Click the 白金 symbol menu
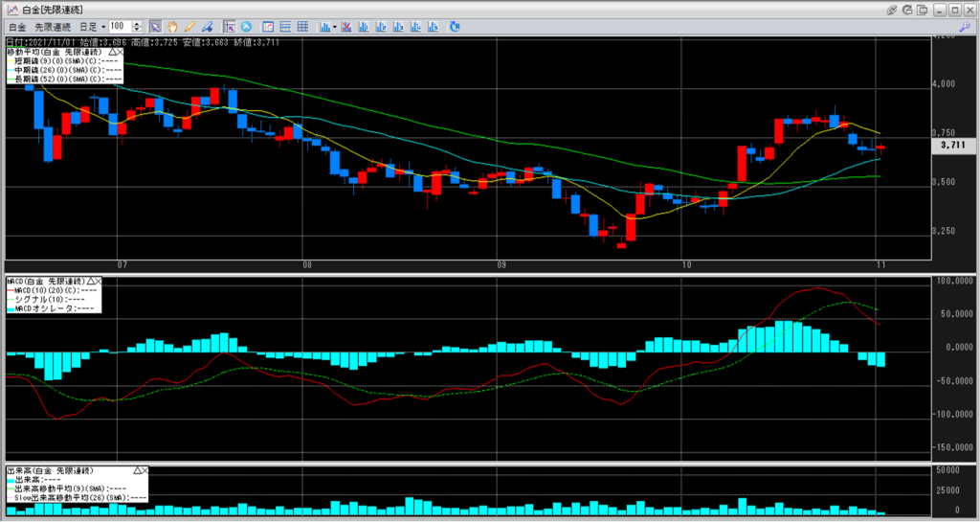The height and width of the screenshot is (522, 980). click(x=16, y=26)
